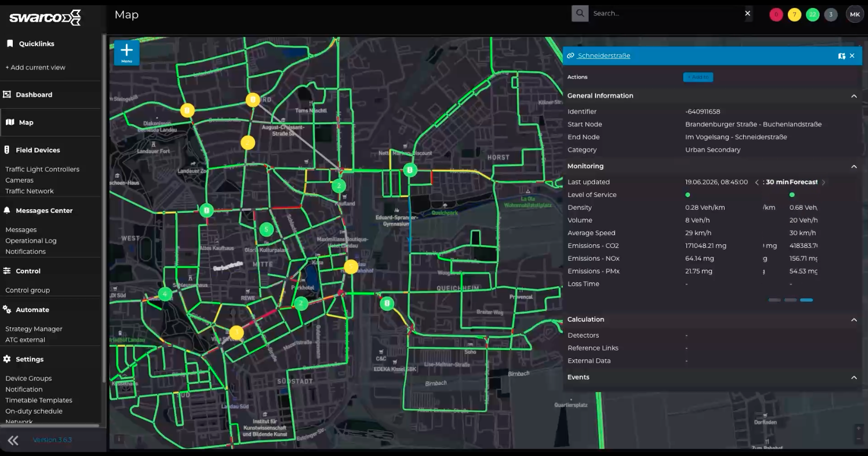Collapse Events section
868x456 pixels.
point(854,378)
